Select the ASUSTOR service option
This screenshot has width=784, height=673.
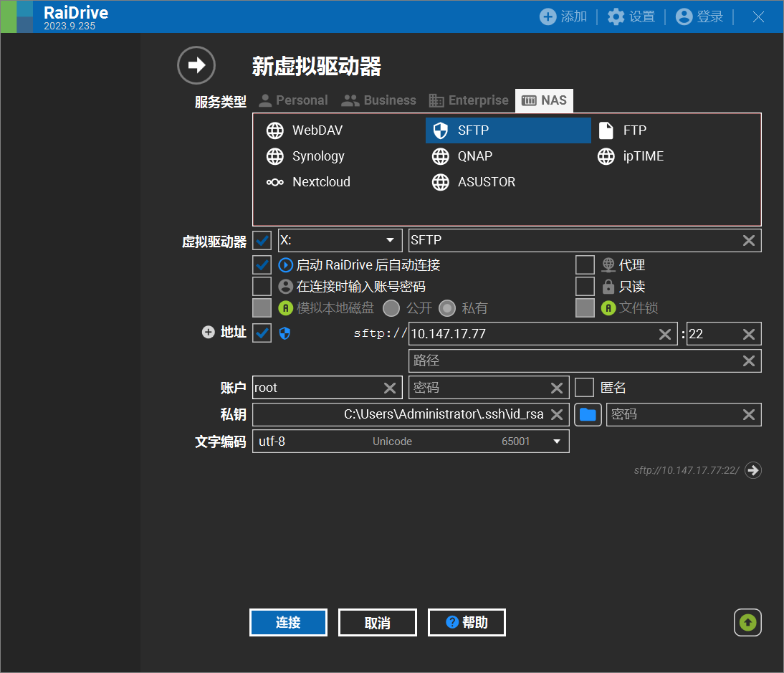pos(508,182)
